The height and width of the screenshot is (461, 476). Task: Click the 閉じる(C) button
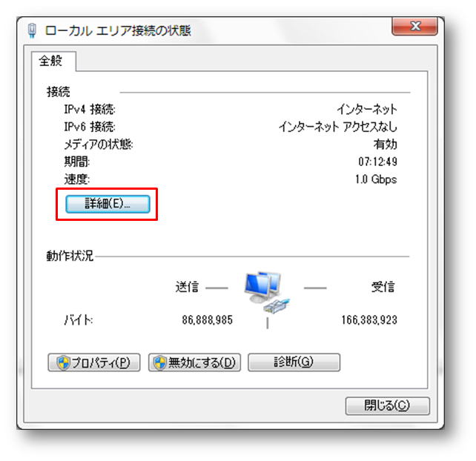point(387,405)
